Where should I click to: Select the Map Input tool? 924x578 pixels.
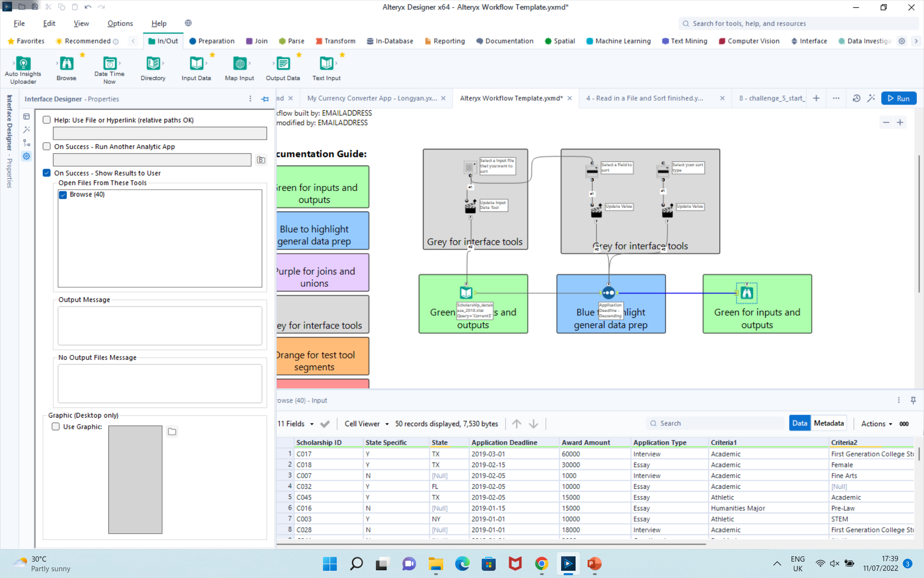(240, 69)
